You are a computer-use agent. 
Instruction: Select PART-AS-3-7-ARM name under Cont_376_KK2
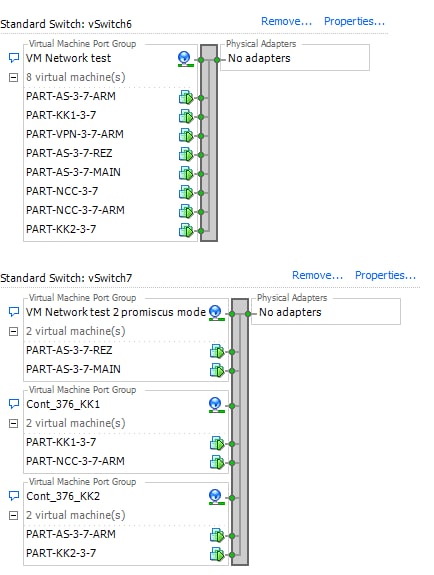[x=71, y=534]
